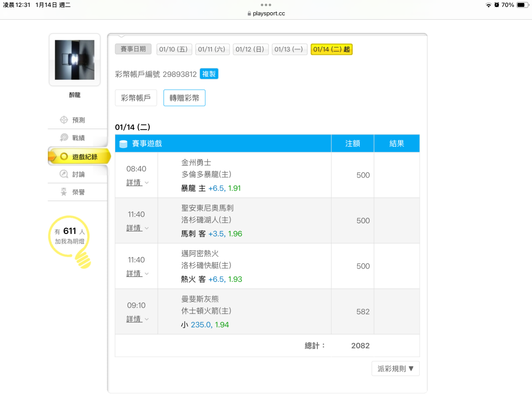Click the lock icon next to playsport.cc
The height and width of the screenshot is (399, 532).
[249, 14]
